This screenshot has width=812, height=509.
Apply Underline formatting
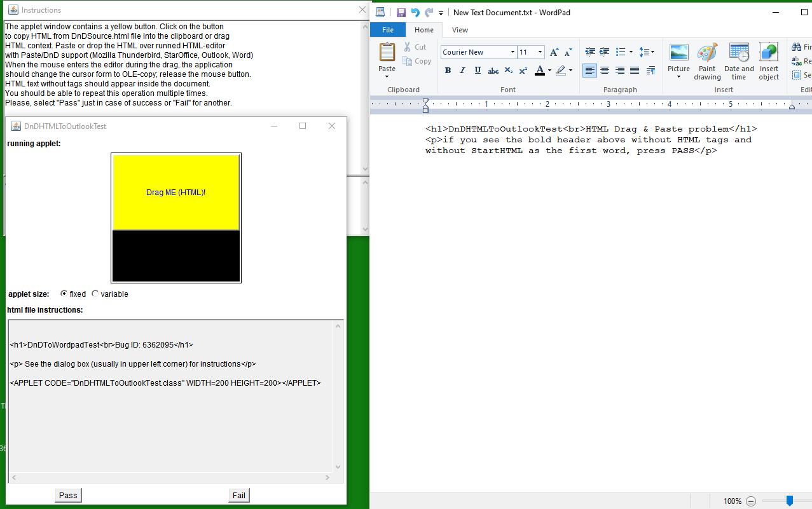coord(478,71)
